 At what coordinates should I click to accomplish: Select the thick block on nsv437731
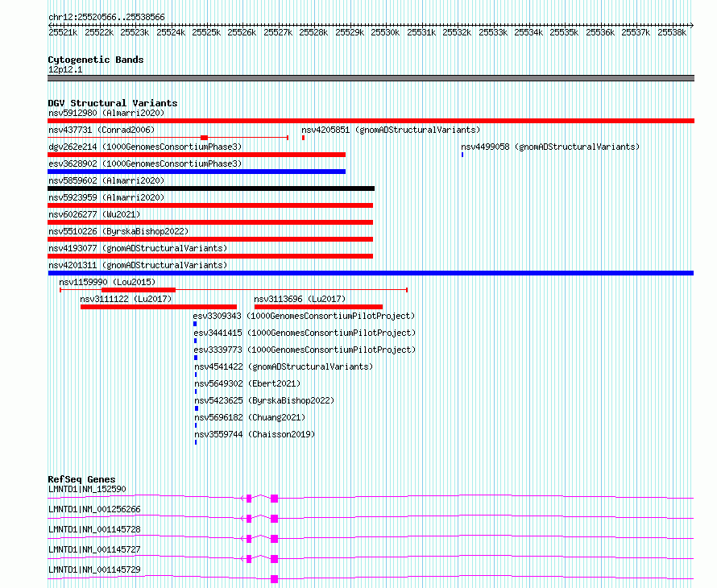coord(205,138)
